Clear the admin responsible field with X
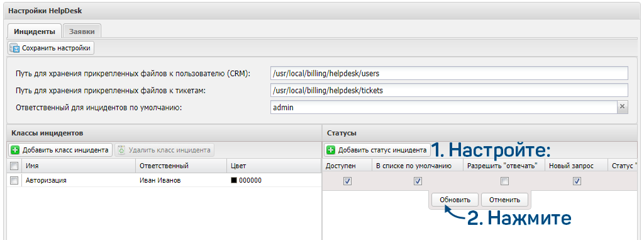The width and height of the screenshot is (644, 240). 622,106
